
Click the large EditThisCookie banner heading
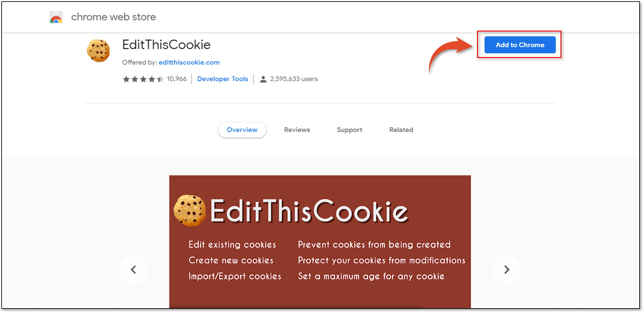(309, 211)
